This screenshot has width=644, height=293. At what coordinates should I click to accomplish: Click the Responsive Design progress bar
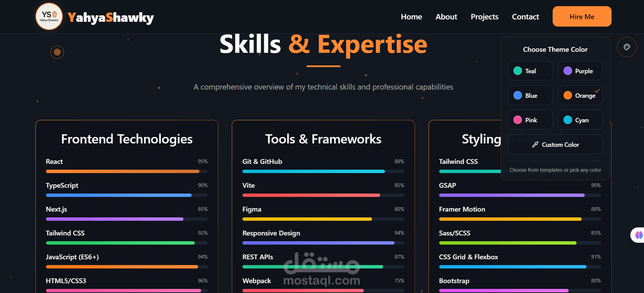click(x=323, y=243)
